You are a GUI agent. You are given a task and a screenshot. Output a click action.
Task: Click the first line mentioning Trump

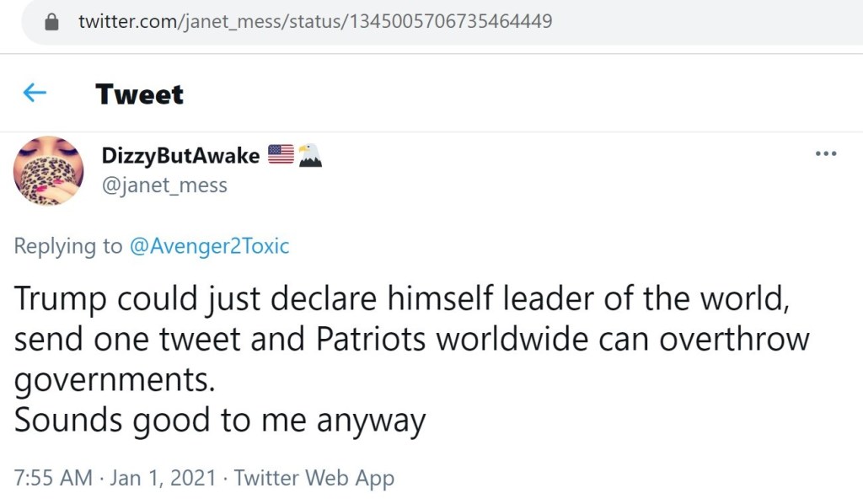point(401,298)
